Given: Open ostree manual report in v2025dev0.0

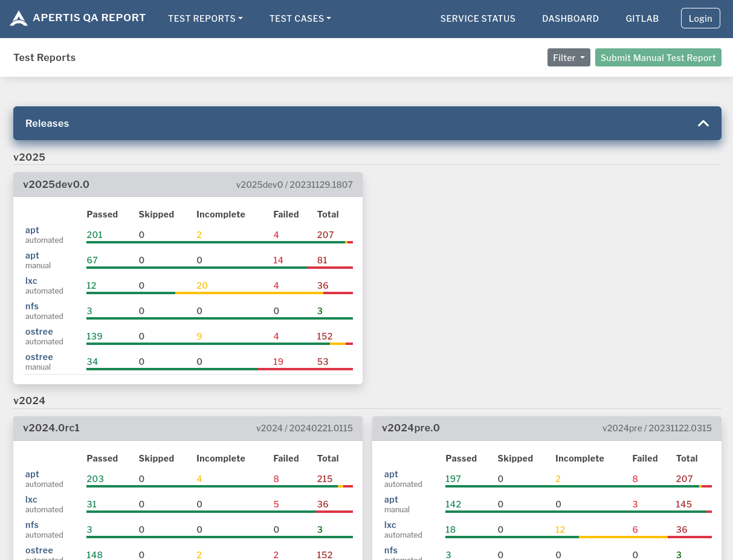Looking at the screenshot, I should pos(39,357).
